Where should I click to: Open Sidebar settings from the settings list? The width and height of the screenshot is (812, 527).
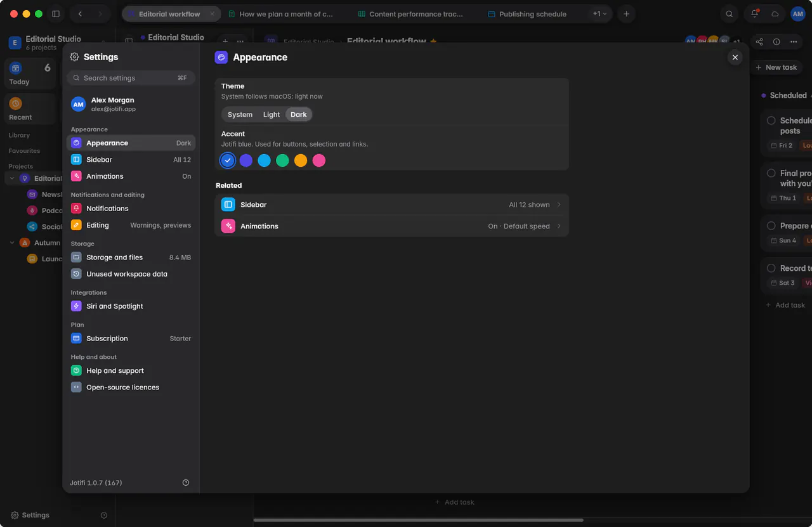coord(131,160)
